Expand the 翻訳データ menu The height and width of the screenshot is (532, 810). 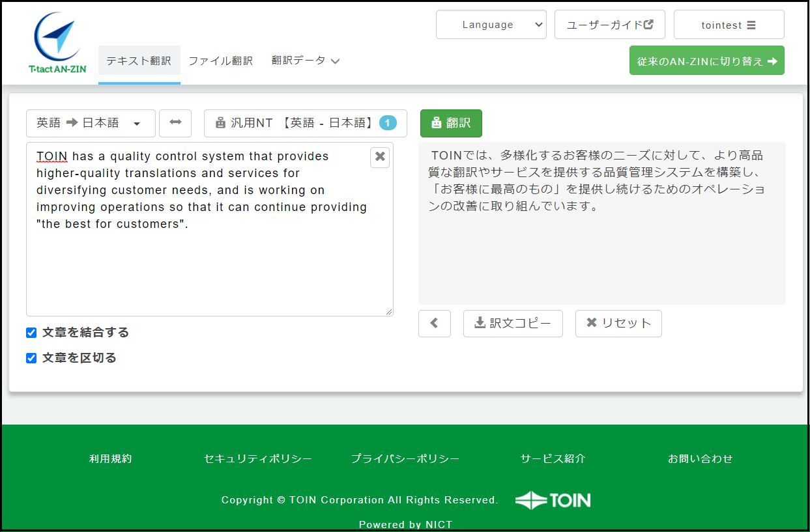306,61
